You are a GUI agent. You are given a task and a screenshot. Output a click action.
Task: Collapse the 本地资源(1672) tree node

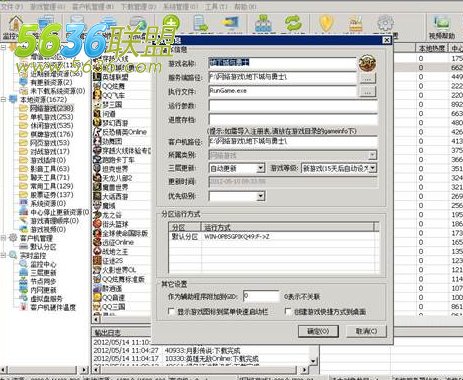[3, 99]
